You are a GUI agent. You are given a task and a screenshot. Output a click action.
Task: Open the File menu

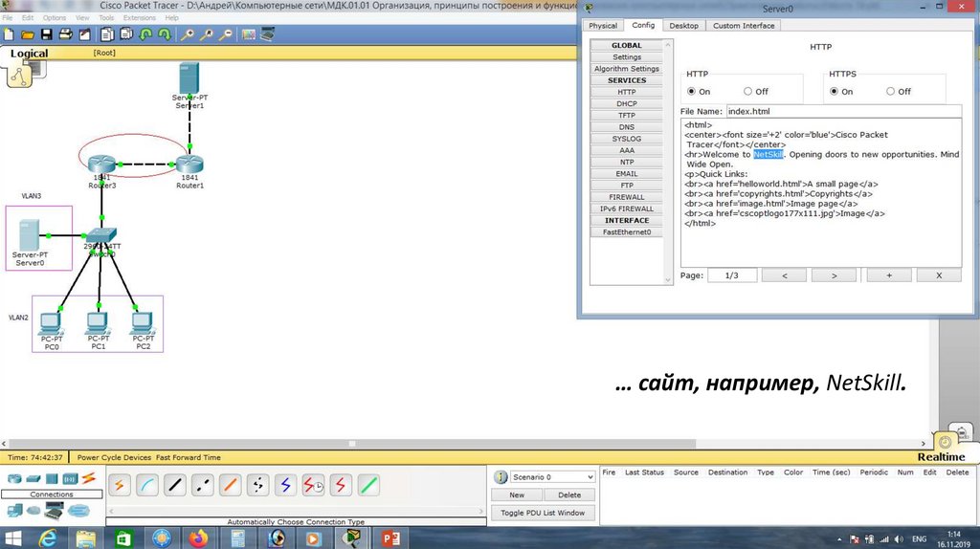coord(8,18)
